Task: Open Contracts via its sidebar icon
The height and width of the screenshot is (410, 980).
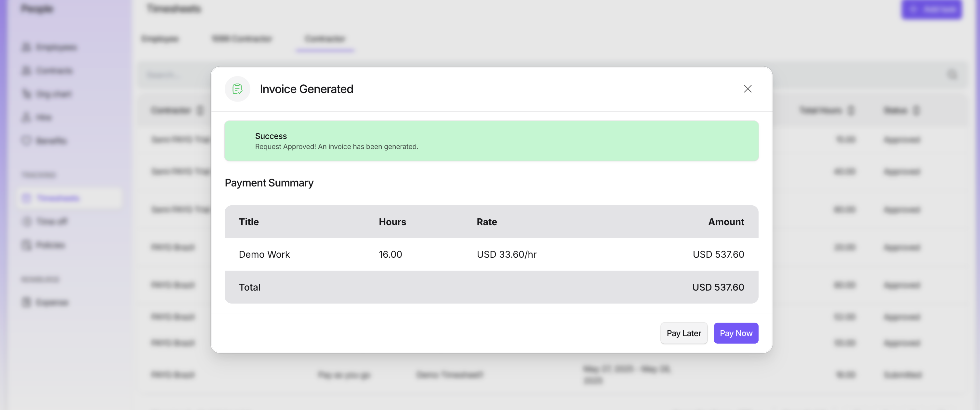Action: tap(26, 70)
